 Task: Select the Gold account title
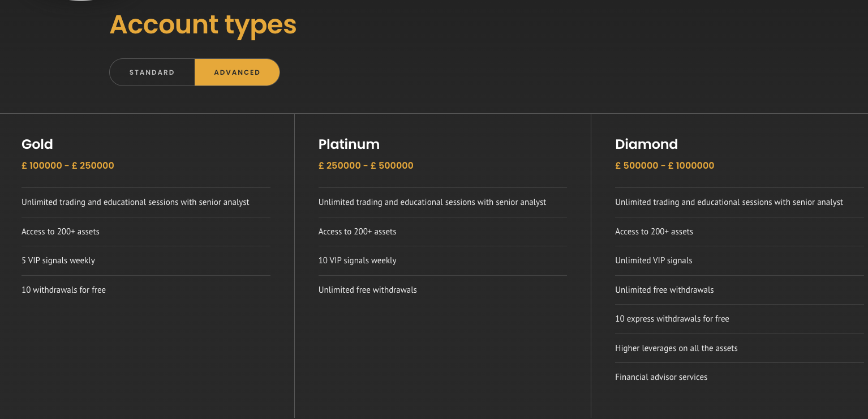tap(37, 144)
